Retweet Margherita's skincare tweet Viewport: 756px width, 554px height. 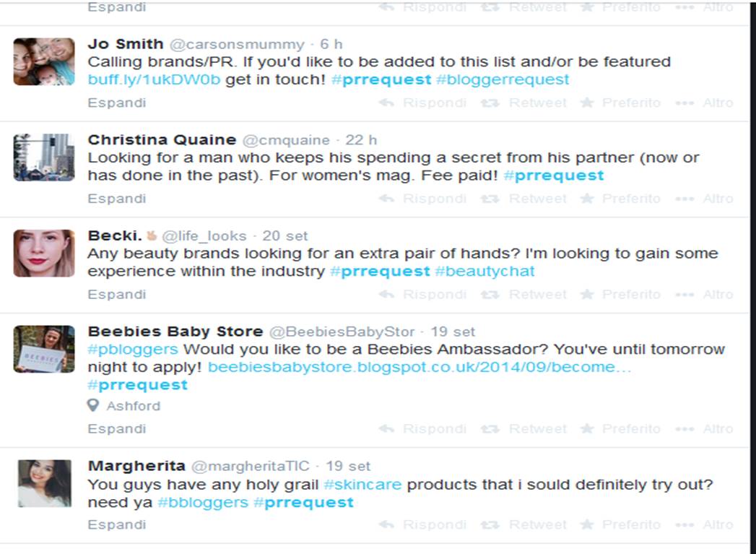(523, 524)
